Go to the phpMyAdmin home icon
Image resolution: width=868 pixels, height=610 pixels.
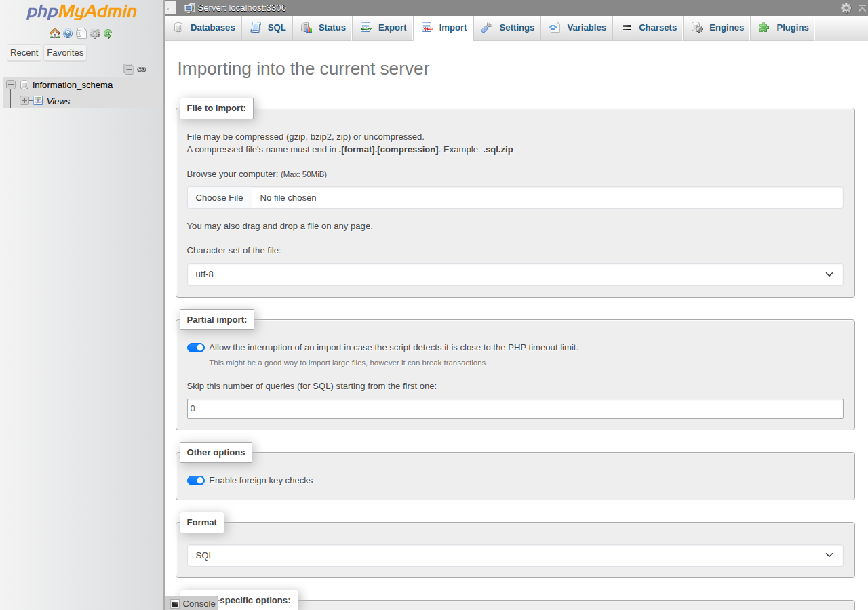click(x=55, y=33)
